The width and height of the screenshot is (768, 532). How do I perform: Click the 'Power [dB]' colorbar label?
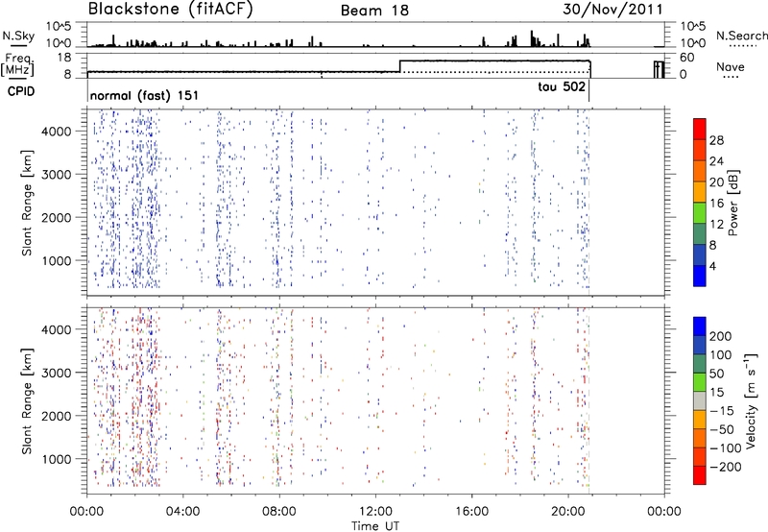click(x=732, y=204)
